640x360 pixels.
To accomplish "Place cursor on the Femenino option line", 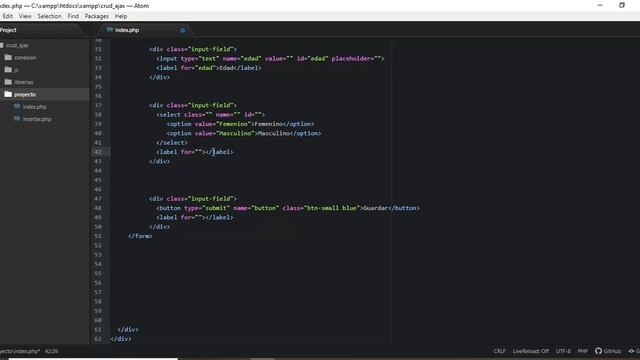I will [240, 124].
